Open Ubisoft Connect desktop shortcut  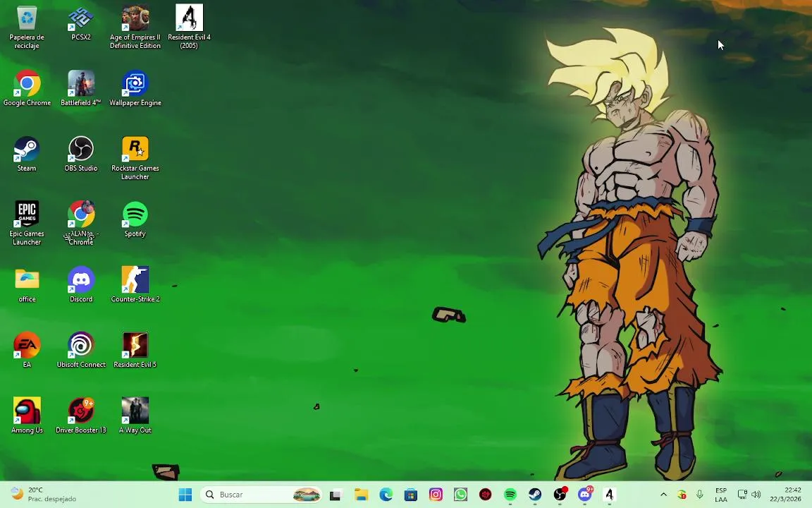81,350
